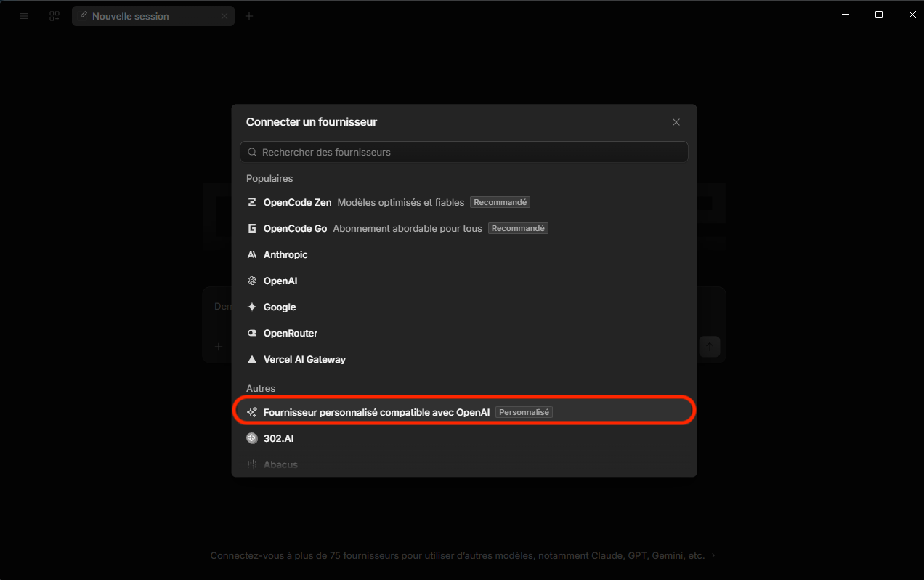
Task: Click the Google sparkle icon
Action: (252, 307)
